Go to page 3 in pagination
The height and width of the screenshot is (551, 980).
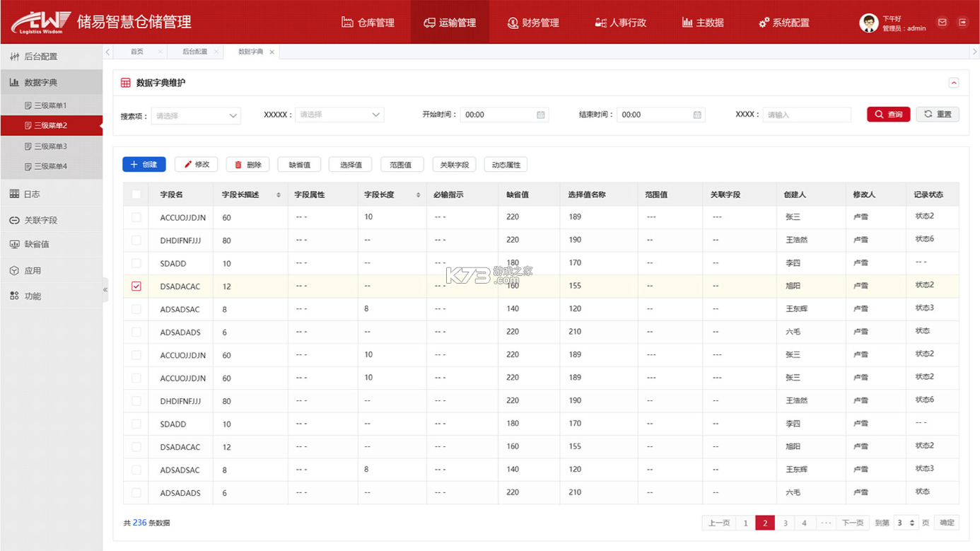(x=785, y=523)
